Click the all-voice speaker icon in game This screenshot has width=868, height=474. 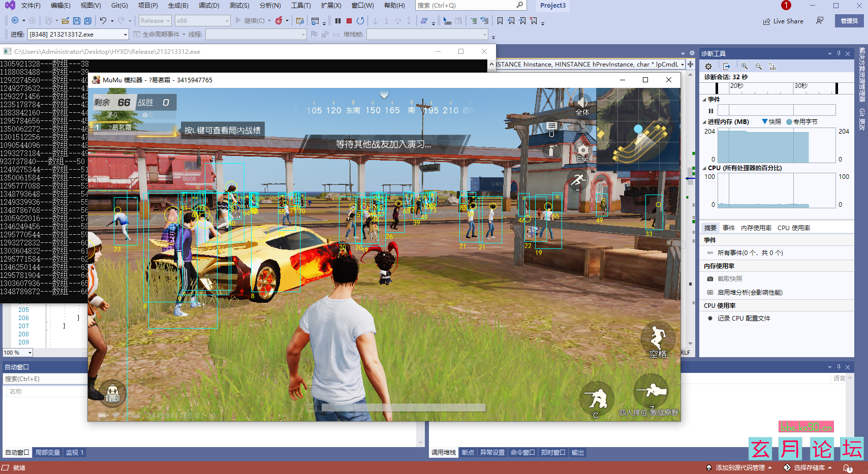(582, 106)
